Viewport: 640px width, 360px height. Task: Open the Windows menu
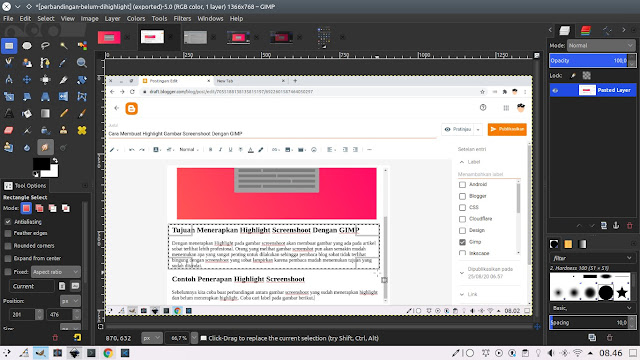210,18
